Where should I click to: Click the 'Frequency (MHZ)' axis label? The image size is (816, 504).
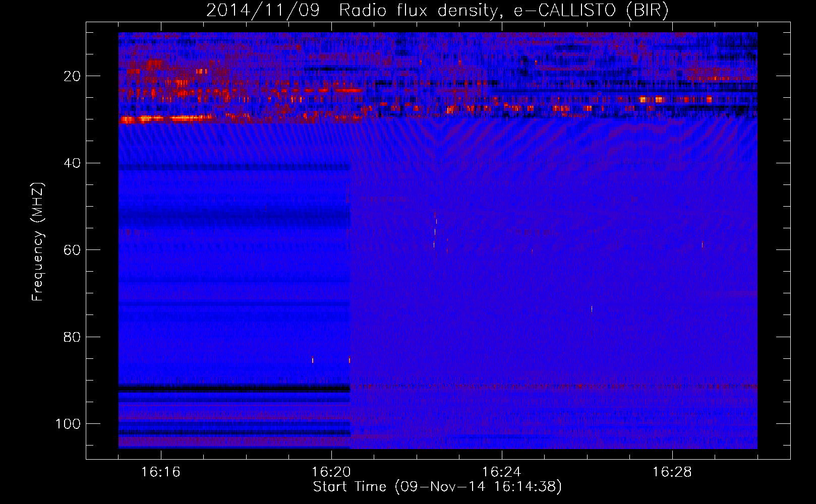click(x=38, y=242)
